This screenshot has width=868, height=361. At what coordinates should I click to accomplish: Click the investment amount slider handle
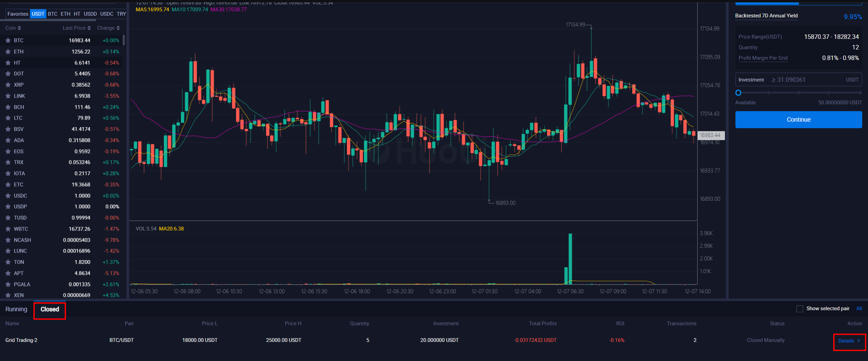pos(738,93)
